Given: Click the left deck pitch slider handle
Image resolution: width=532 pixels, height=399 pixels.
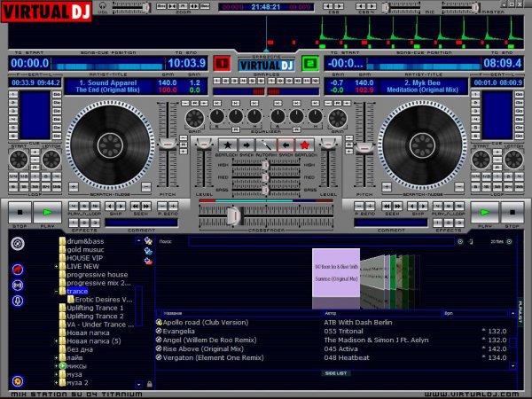Looking at the screenshot, I should click(x=168, y=144).
